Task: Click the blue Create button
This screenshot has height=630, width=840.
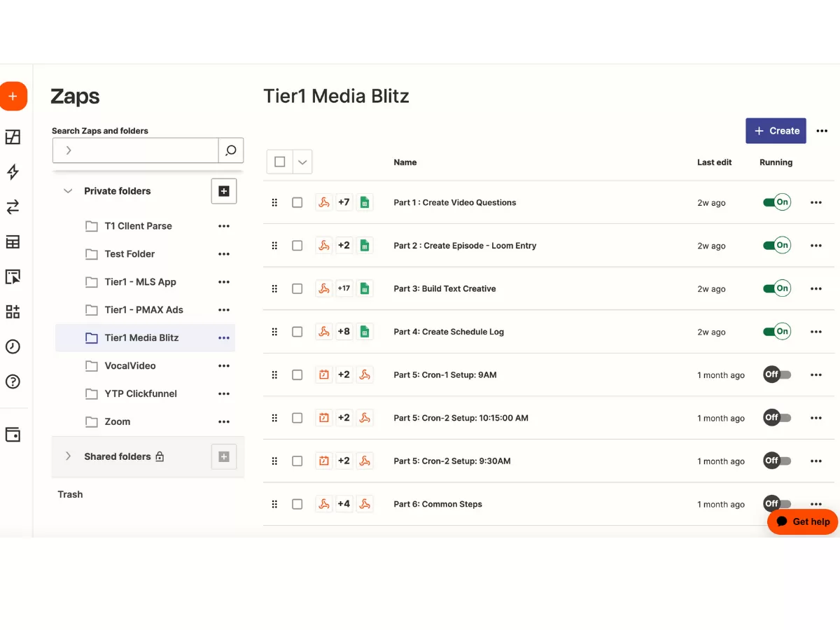Action: [776, 131]
